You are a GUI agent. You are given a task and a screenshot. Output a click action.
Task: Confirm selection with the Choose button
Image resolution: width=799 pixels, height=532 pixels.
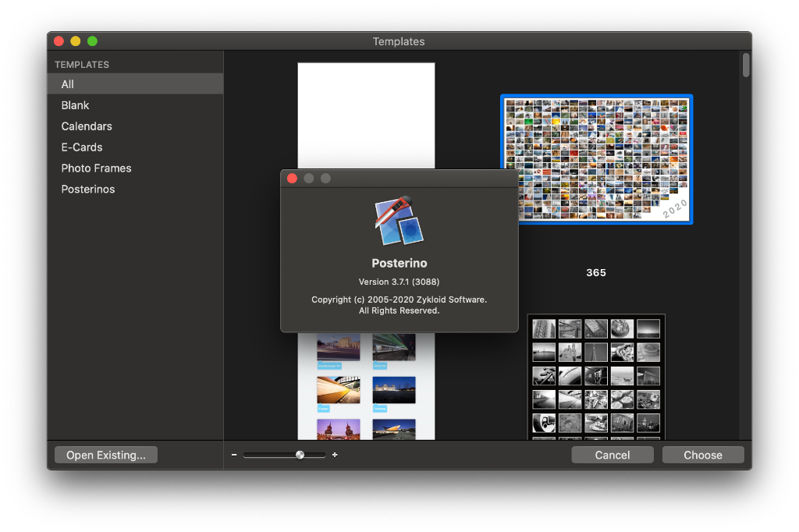703,455
